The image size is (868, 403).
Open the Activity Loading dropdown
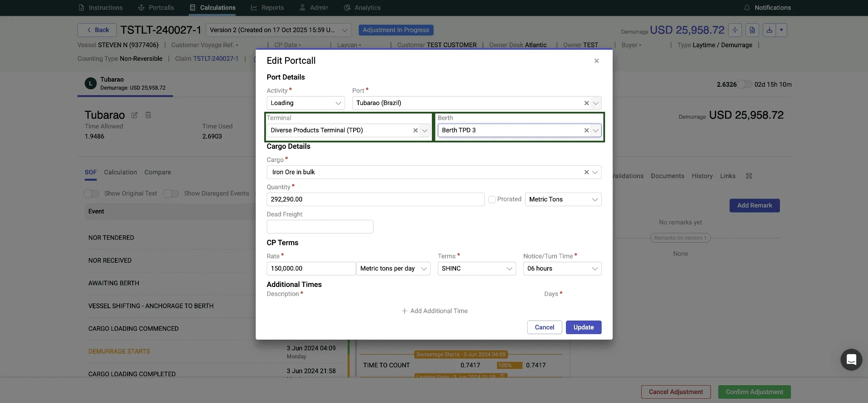(x=306, y=103)
